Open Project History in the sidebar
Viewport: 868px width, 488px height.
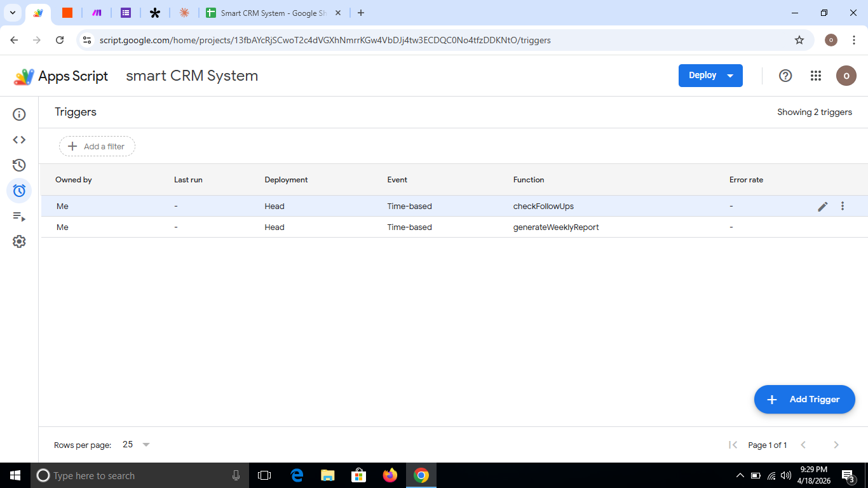tap(19, 165)
